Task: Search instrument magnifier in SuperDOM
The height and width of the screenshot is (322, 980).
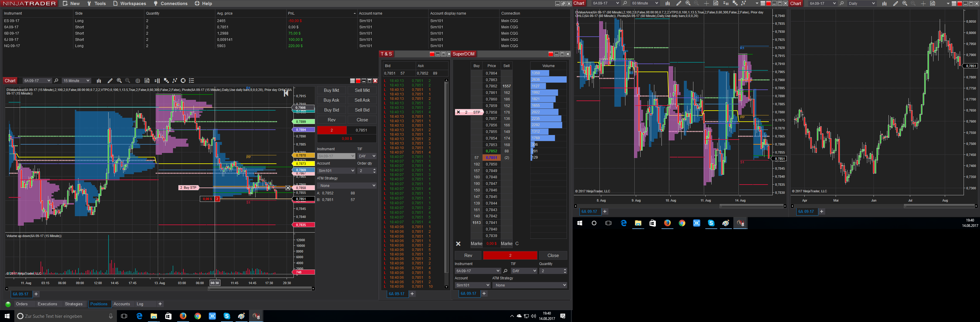Action: 505,271
